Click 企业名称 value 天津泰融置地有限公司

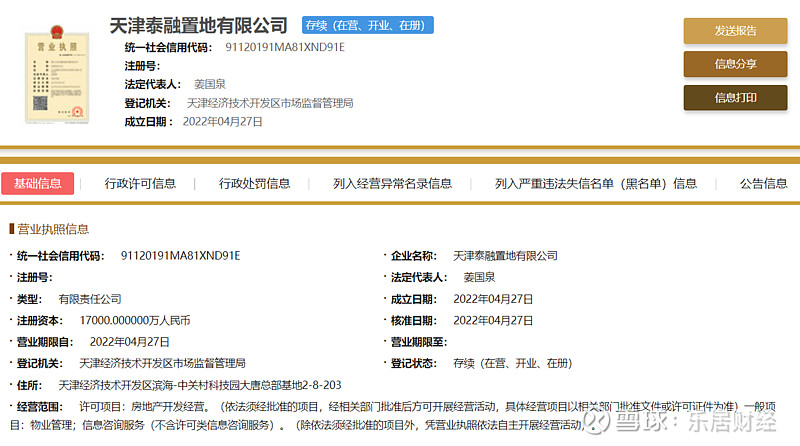click(x=505, y=256)
